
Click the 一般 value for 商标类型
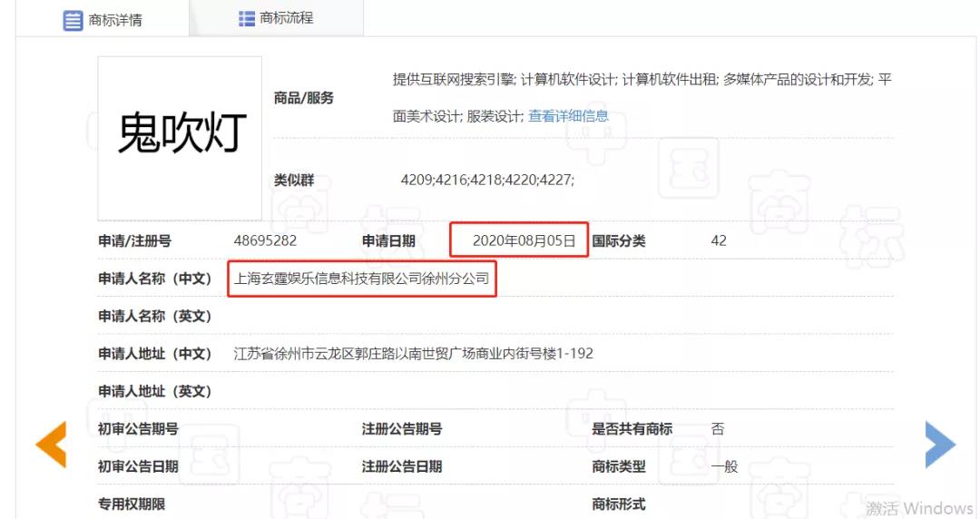click(x=724, y=466)
